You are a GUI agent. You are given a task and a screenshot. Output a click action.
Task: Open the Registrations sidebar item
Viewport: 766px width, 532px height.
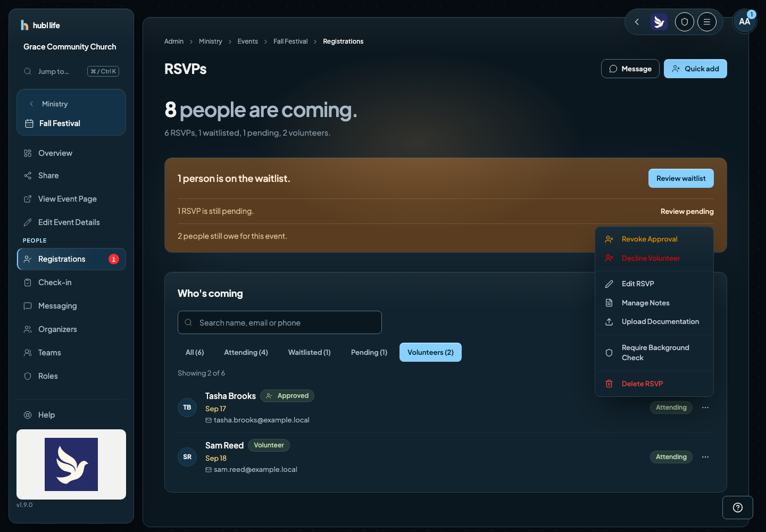click(71, 259)
